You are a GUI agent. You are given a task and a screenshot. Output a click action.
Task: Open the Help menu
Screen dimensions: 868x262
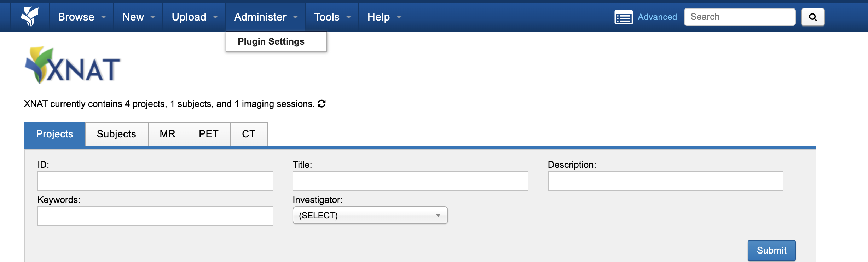point(384,17)
